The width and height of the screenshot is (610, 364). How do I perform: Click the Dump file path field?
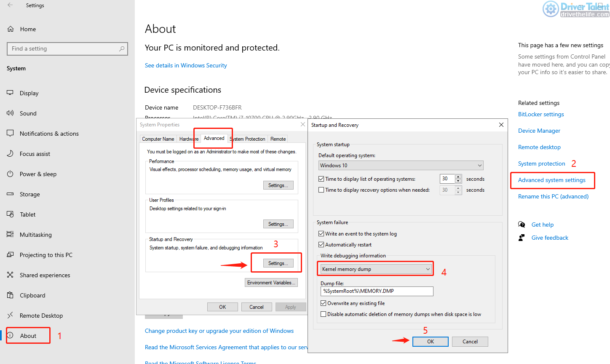[x=377, y=291]
